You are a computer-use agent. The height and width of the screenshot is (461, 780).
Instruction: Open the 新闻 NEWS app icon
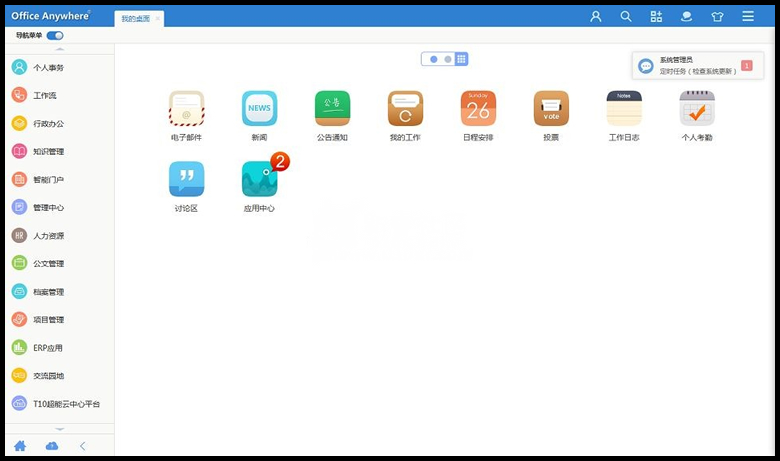259,108
